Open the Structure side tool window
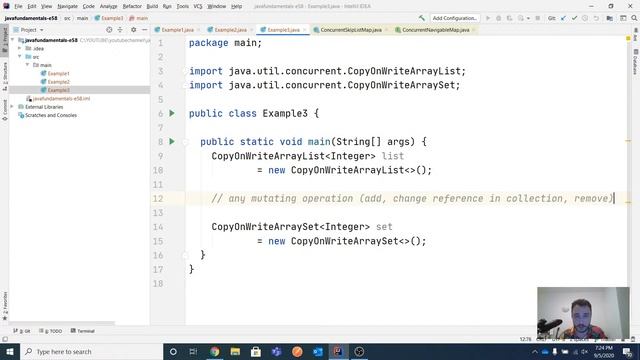The image size is (640, 360). 4,76
